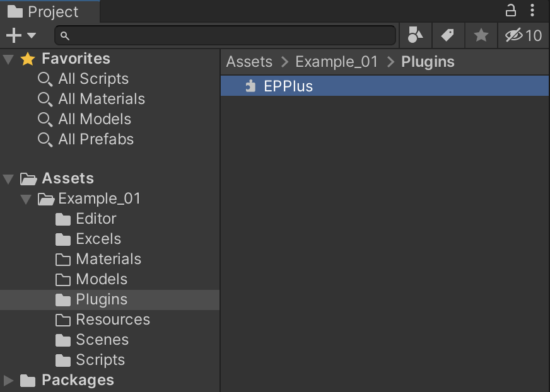
Task: Open the Resources folder
Action: [x=113, y=320]
